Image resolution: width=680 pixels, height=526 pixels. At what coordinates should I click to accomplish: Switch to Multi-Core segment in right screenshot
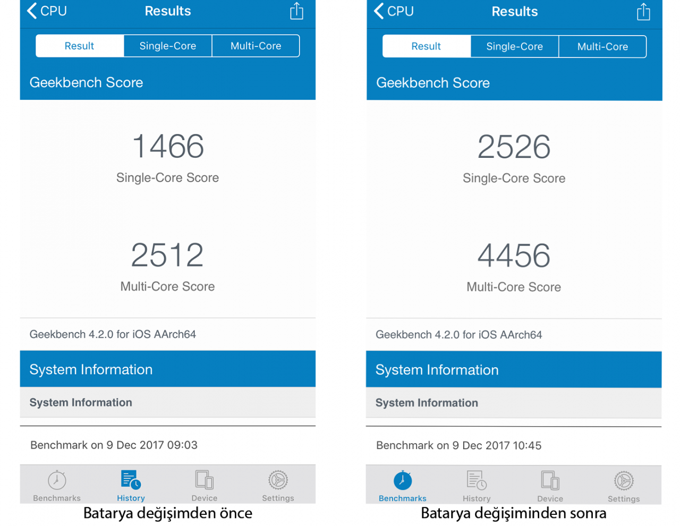coord(602,47)
